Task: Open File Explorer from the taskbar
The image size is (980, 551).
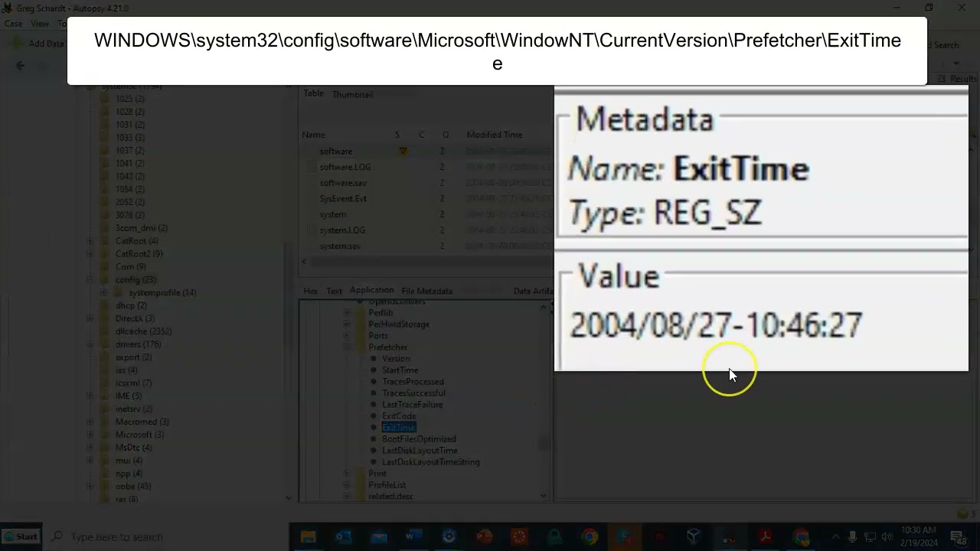Action: tap(308, 537)
